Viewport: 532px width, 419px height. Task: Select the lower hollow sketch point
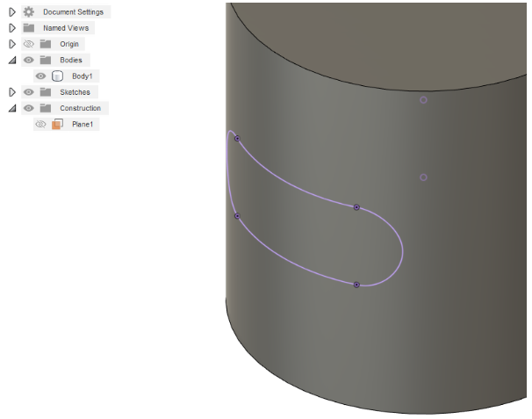pyautogui.click(x=423, y=177)
